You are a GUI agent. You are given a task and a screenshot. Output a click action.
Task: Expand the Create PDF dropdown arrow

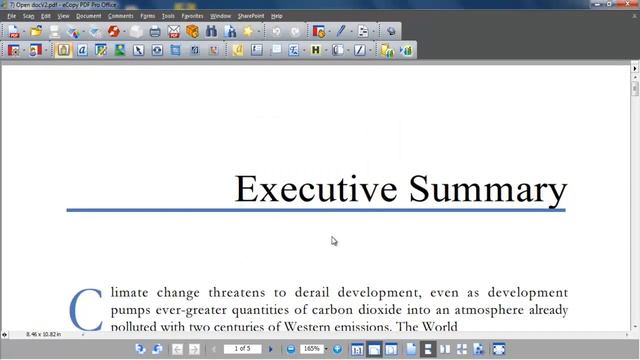tap(24, 32)
